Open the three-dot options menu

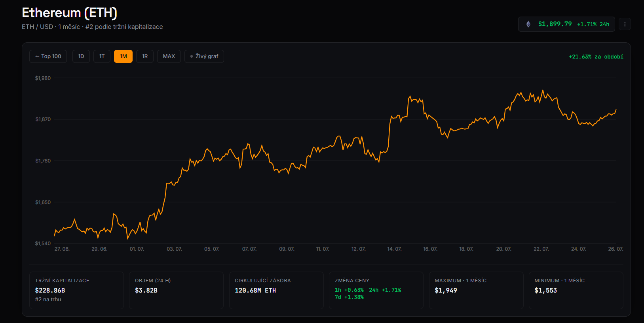625,24
